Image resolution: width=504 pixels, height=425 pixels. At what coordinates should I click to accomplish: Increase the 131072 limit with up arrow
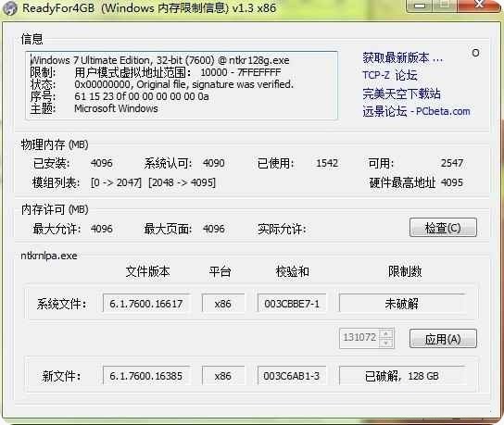pyautogui.click(x=386, y=333)
